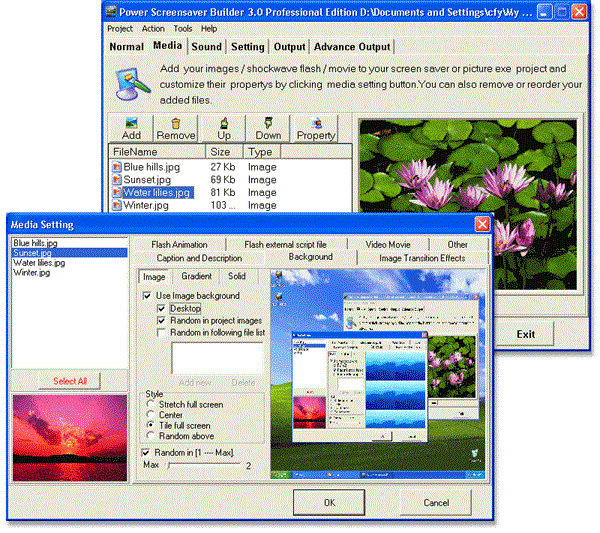Select the Image background sub-tab
Viewport: 600px width, 533px height.
[154, 277]
